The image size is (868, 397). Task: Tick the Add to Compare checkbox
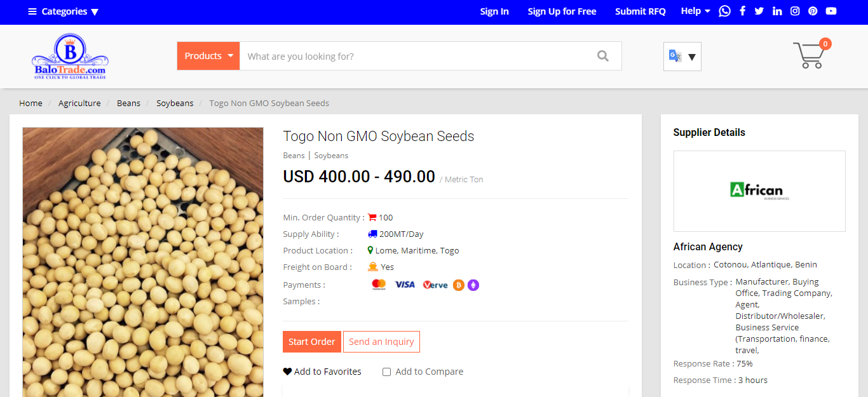click(386, 372)
